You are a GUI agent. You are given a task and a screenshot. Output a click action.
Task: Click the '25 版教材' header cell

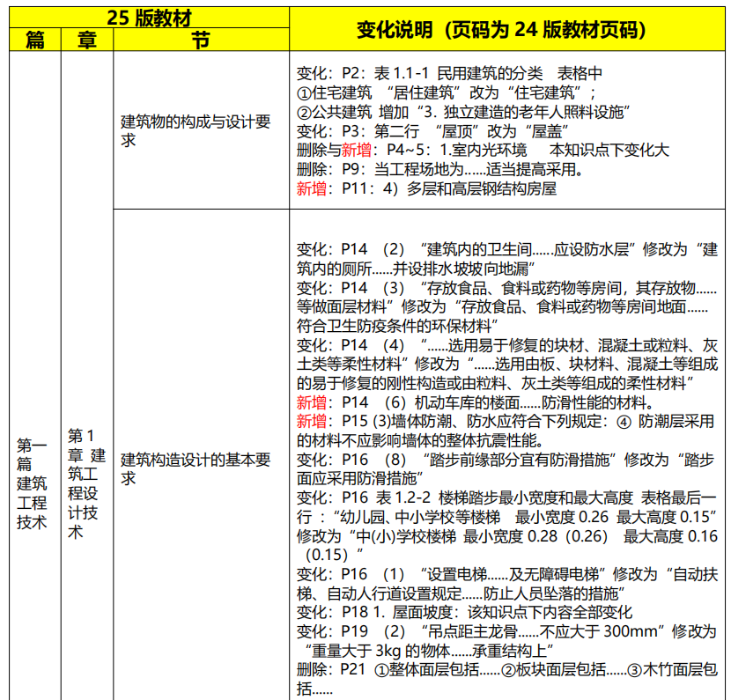coord(149,18)
